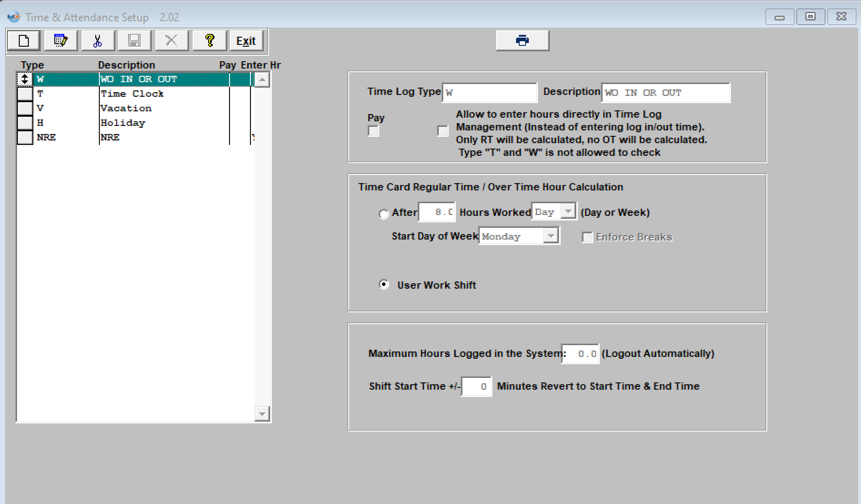Click the list scrollbar down arrow
Viewport: 861px width, 504px height.
tap(262, 414)
